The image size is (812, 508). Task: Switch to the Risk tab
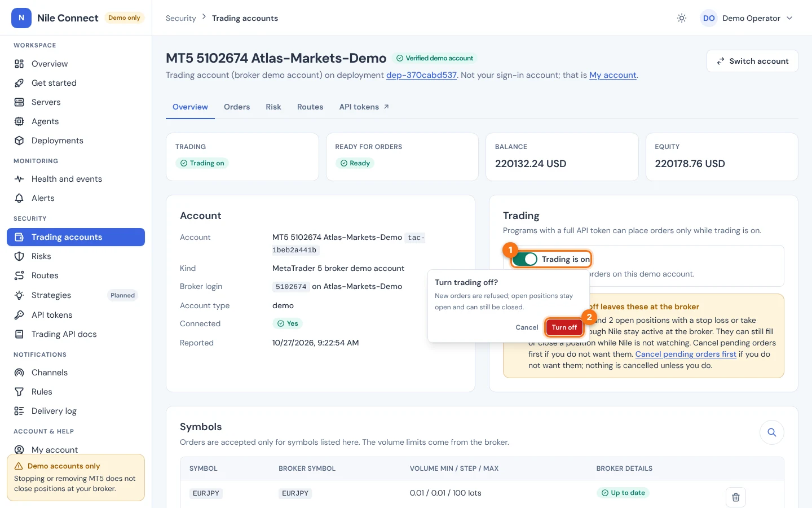point(273,107)
